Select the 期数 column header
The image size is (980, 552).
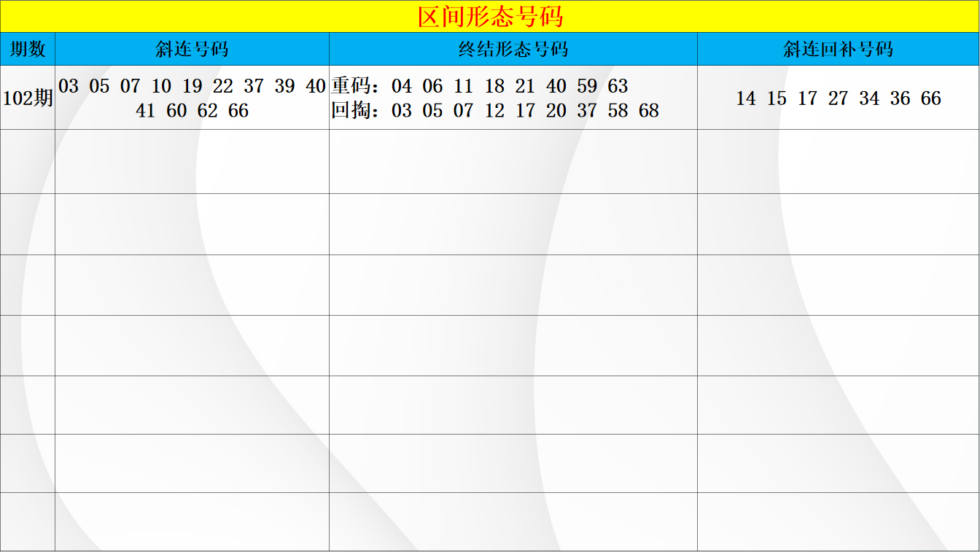click(28, 49)
